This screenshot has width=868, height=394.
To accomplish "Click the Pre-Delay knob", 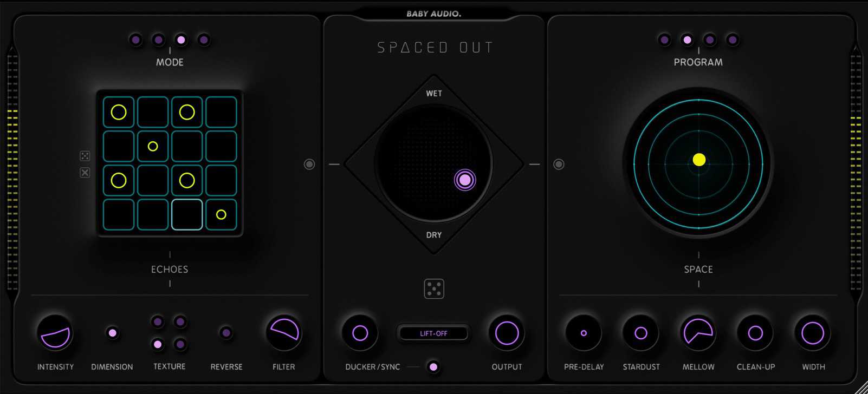I will click(x=584, y=333).
